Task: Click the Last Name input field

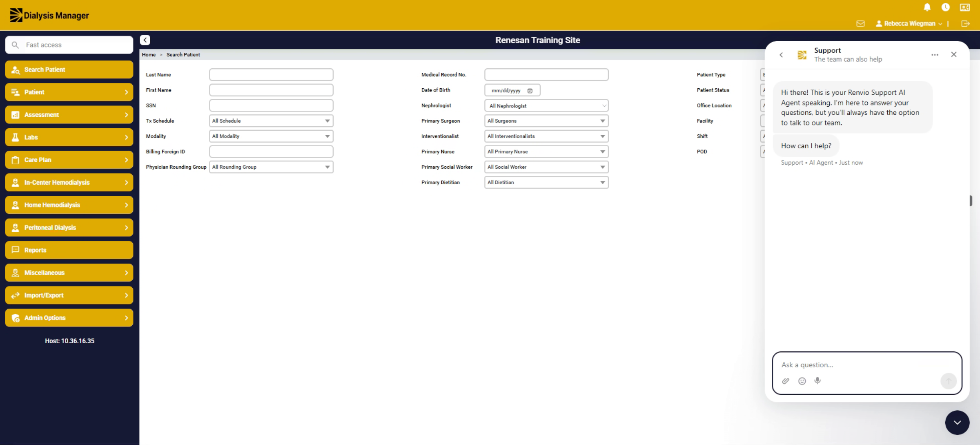Action: (271, 75)
